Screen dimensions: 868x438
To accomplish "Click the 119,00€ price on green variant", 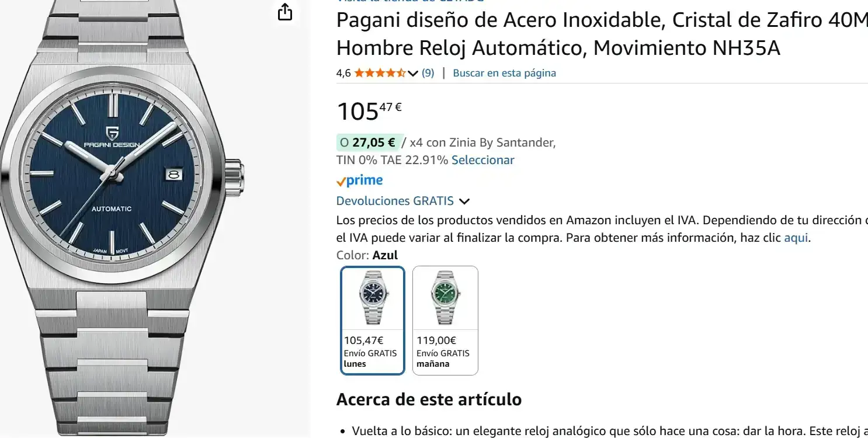I will (x=436, y=340).
